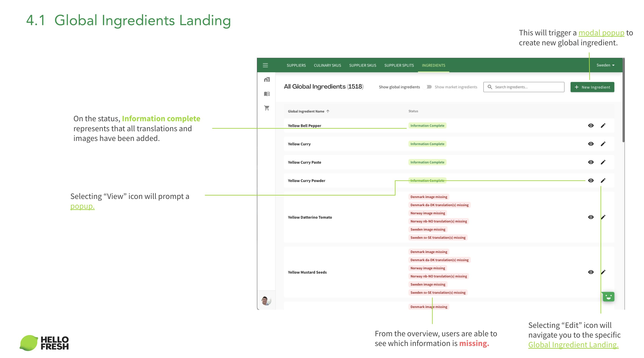Sort by Global Ingredient Name arrow

(x=328, y=111)
